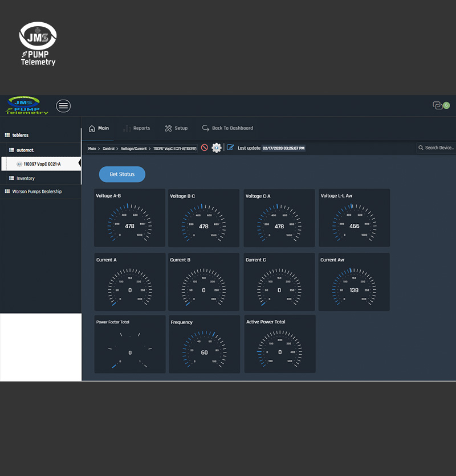Open the hamburger menu button
The width and height of the screenshot is (456, 476).
63,106
